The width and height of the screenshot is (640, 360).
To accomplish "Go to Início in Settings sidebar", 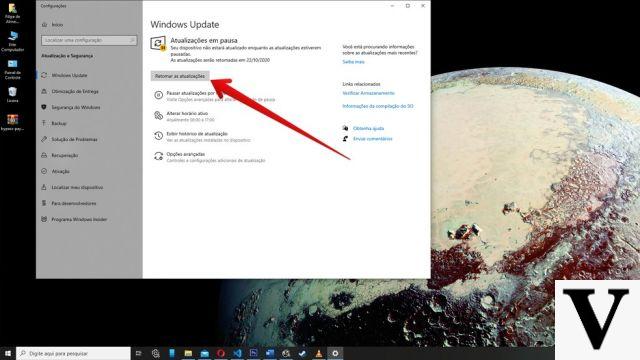I will (57, 24).
